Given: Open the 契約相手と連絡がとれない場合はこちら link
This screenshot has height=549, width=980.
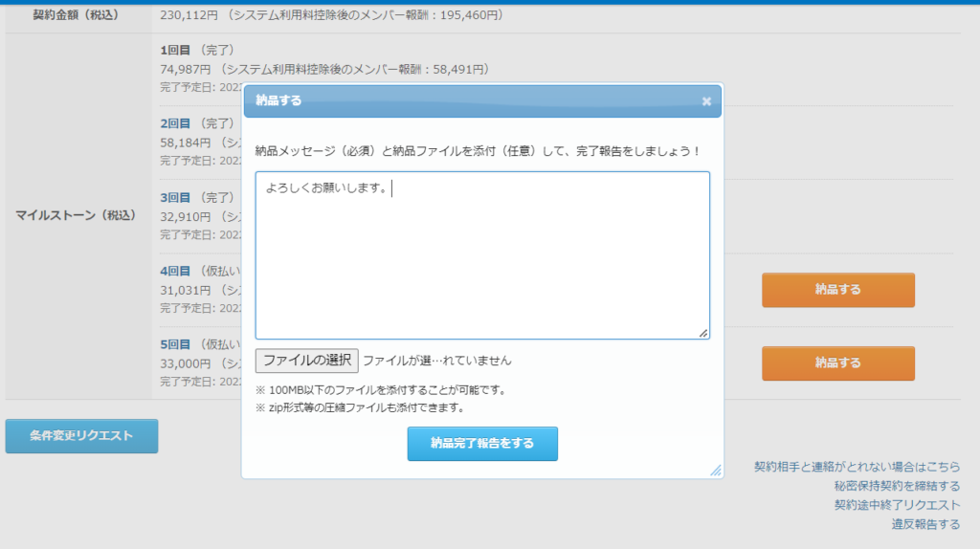Looking at the screenshot, I should pyautogui.click(x=857, y=467).
